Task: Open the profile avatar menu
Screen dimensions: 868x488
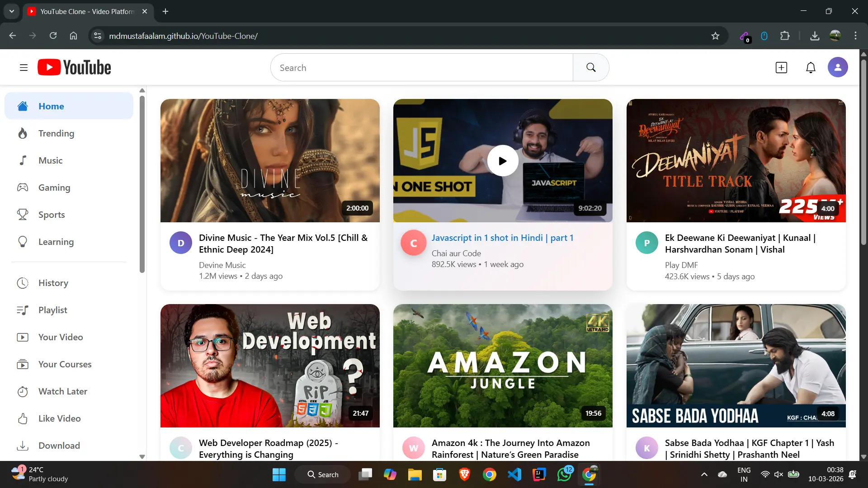Action: (x=838, y=67)
